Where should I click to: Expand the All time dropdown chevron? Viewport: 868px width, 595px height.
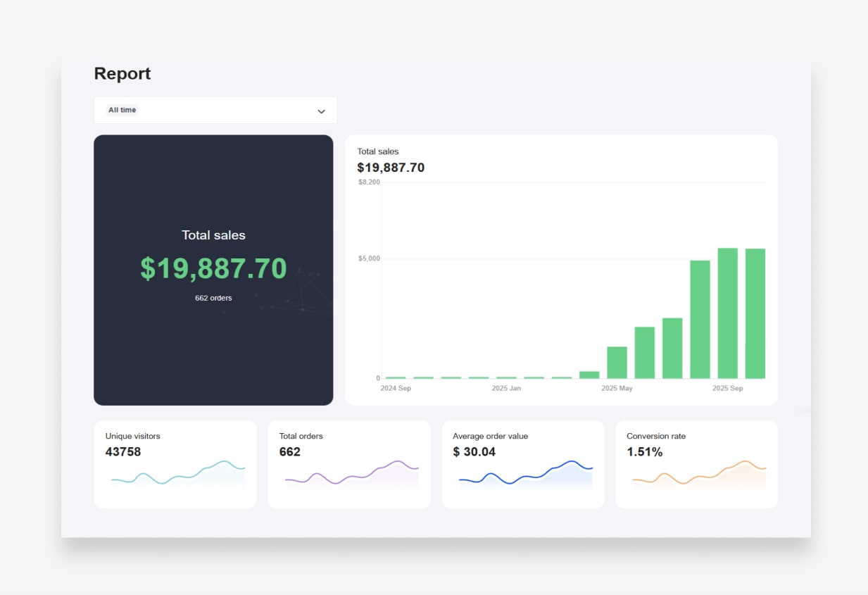pyautogui.click(x=321, y=111)
